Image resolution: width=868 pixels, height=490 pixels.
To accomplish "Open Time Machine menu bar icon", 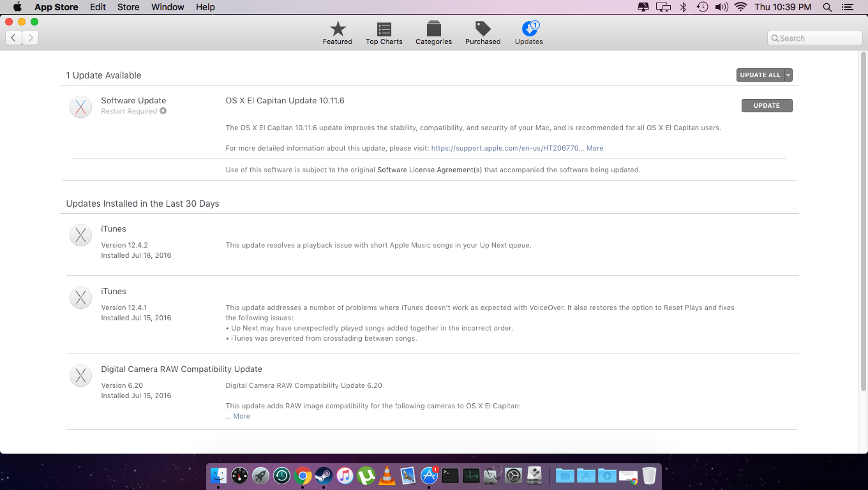I will (x=702, y=7).
